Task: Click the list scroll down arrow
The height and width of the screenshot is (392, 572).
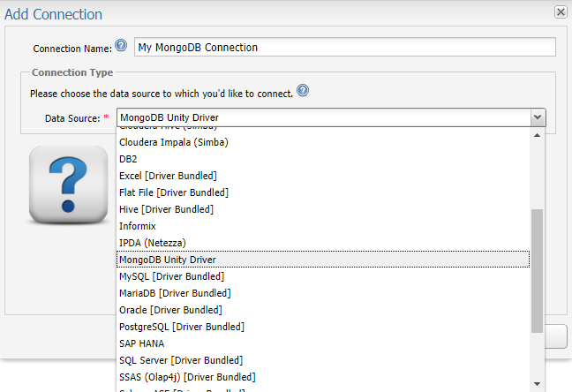Action: tap(537, 383)
